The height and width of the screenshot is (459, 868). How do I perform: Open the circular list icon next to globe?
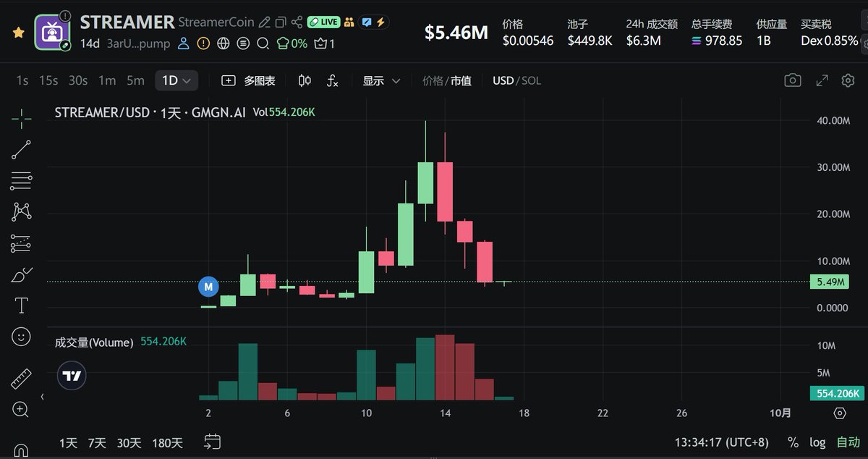click(x=242, y=43)
